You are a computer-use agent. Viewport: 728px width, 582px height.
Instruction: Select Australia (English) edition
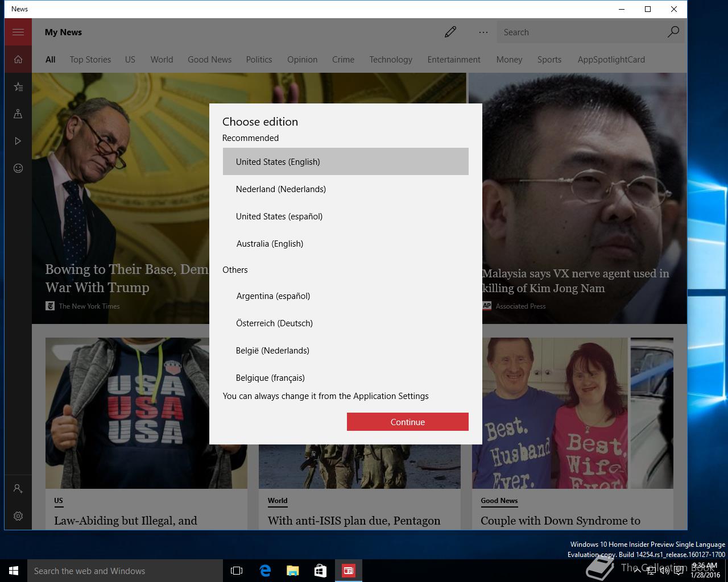point(346,243)
